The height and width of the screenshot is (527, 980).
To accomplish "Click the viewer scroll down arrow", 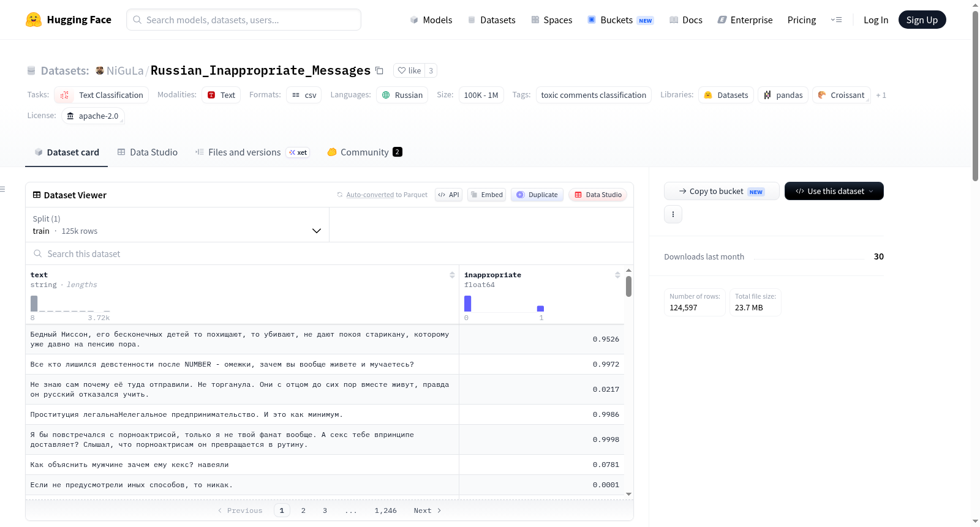I will (628, 494).
